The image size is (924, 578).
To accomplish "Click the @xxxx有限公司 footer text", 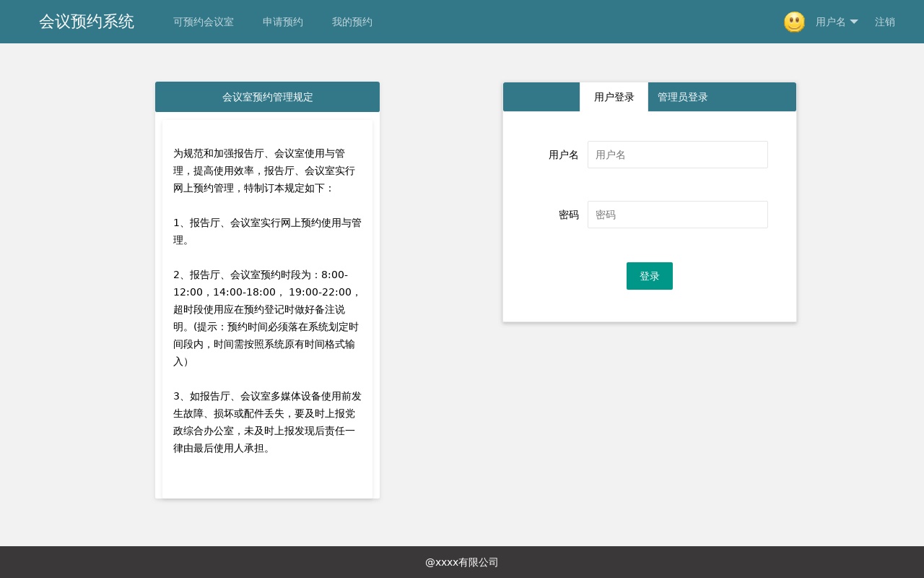I will point(462,562).
